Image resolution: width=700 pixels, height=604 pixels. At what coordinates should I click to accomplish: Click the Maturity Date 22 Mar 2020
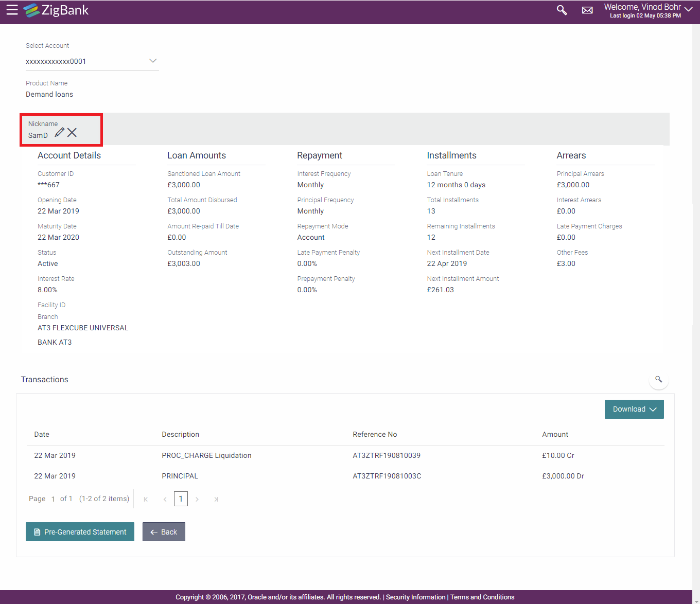58,237
